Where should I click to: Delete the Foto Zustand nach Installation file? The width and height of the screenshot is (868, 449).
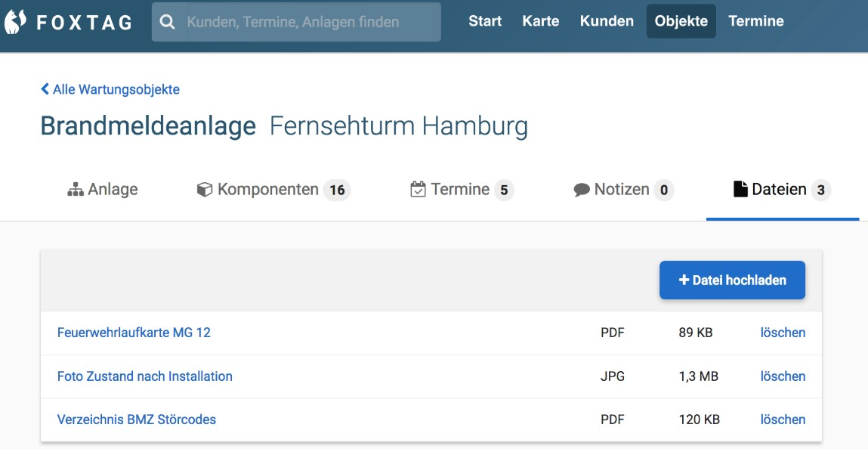(783, 376)
